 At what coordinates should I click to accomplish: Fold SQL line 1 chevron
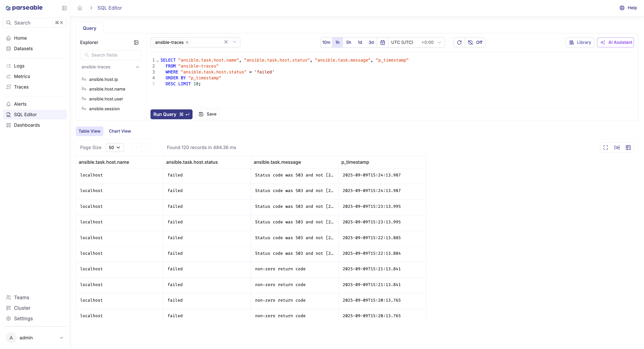pyautogui.click(x=157, y=61)
